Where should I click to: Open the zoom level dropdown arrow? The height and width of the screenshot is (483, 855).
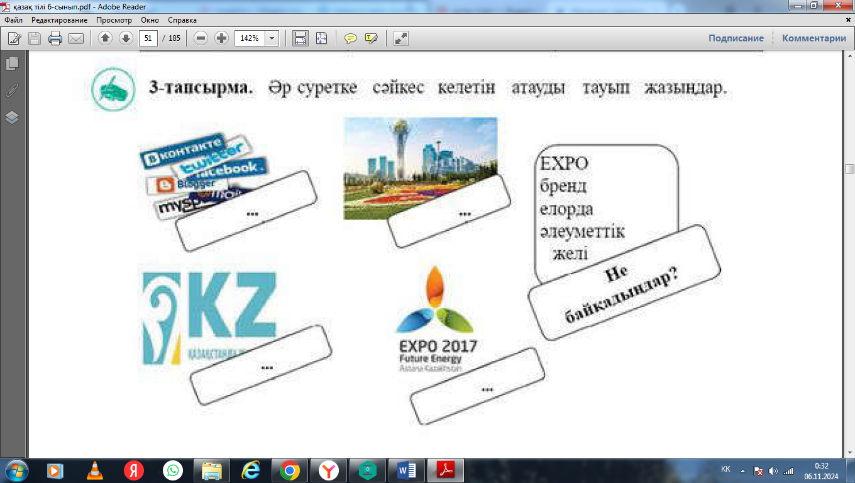[x=272, y=38]
